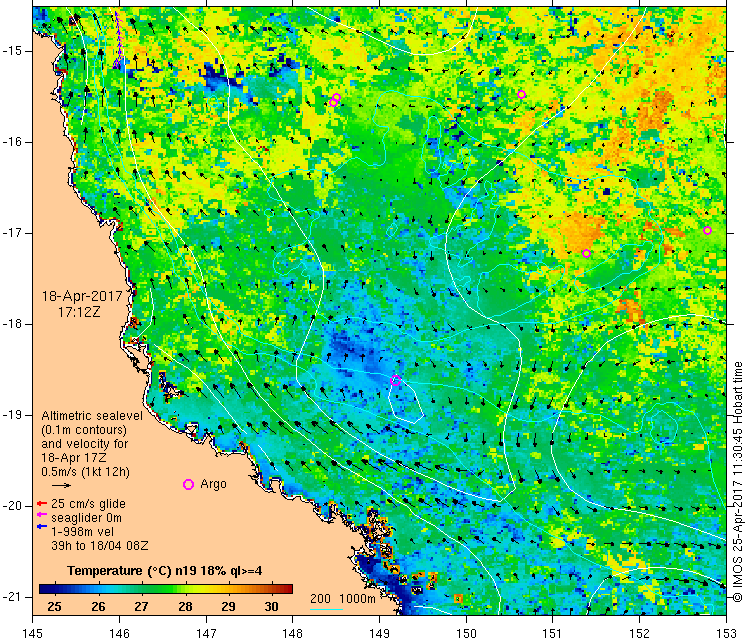This screenshot has width=750, height=640.
Task: Click the IMOS copyright timestamp text
Action: point(738,482)
